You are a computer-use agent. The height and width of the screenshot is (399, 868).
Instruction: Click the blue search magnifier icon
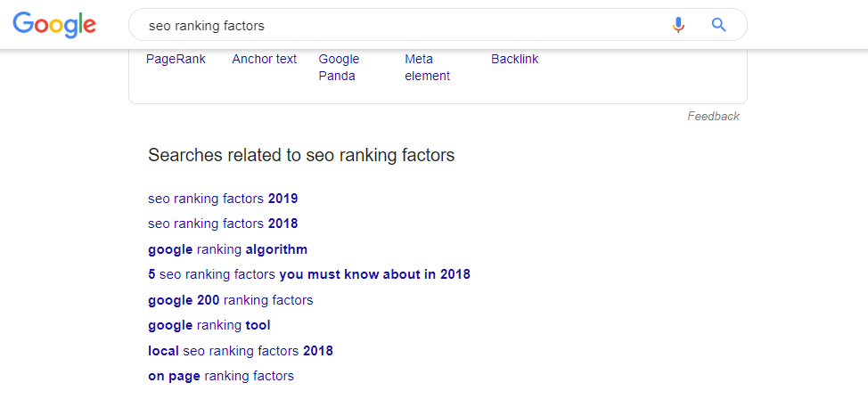719,25
